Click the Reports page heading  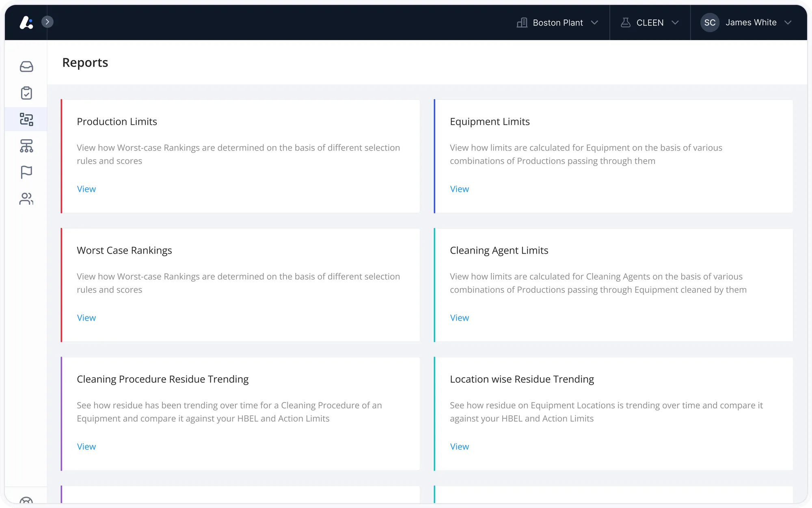click(85, 62)
